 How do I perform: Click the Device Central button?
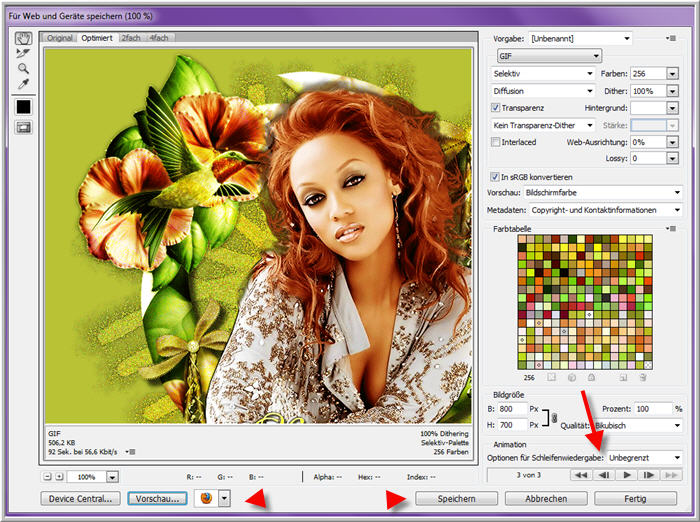(x=80, y=498)
